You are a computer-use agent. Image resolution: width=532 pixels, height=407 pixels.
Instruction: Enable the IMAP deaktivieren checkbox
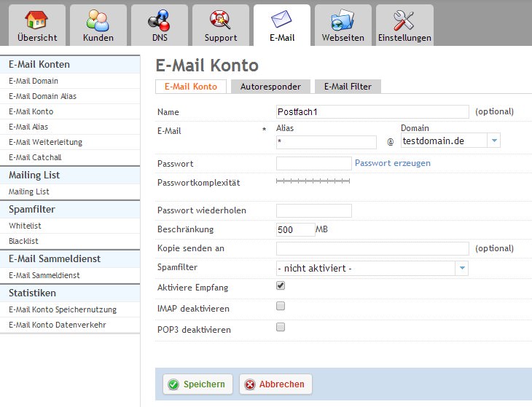[281, 307]
